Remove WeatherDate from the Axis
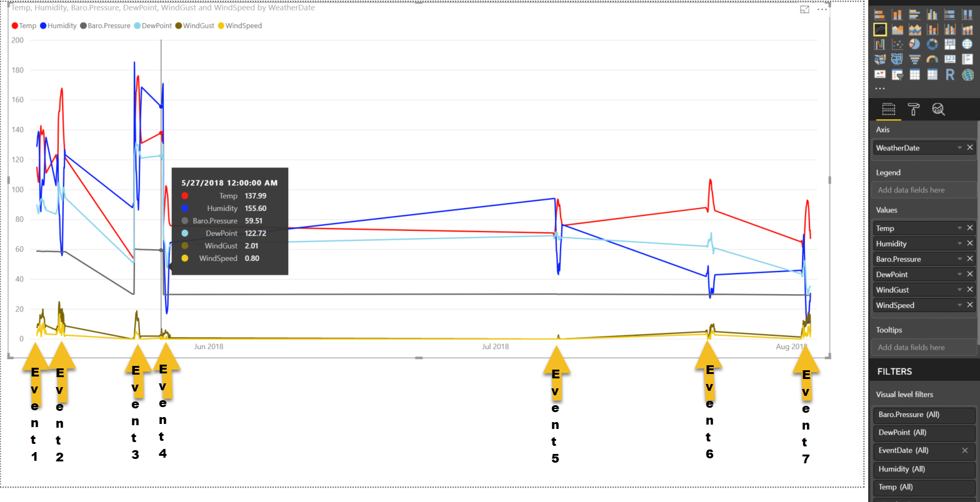The height and width of the screenshot is (502, 980). [970, 148]
